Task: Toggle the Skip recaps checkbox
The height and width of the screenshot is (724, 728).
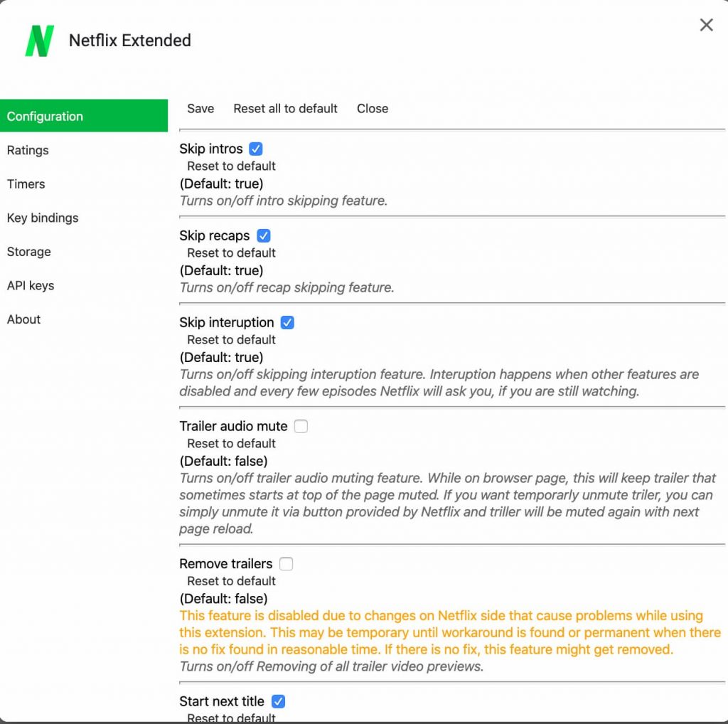Action: [x=264, y=236]
